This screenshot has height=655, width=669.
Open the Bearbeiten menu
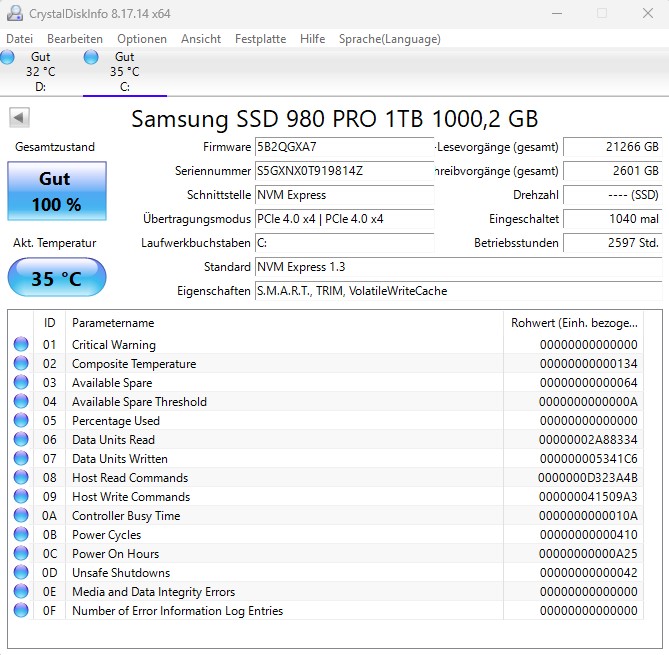75,39
